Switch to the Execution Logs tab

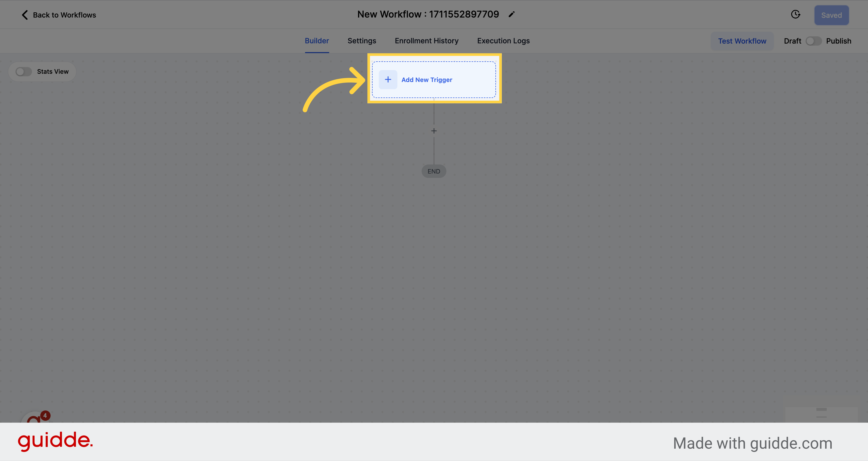click(x=503, y=41)
